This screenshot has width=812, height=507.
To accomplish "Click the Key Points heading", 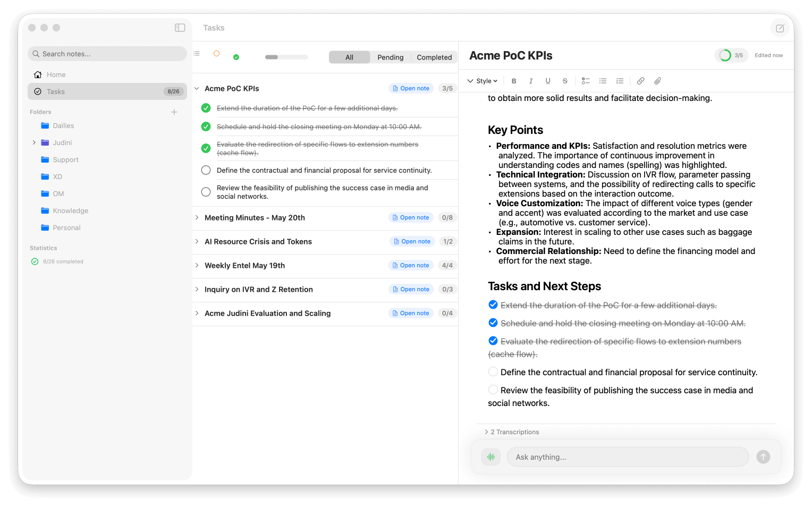I will [515, 130].
